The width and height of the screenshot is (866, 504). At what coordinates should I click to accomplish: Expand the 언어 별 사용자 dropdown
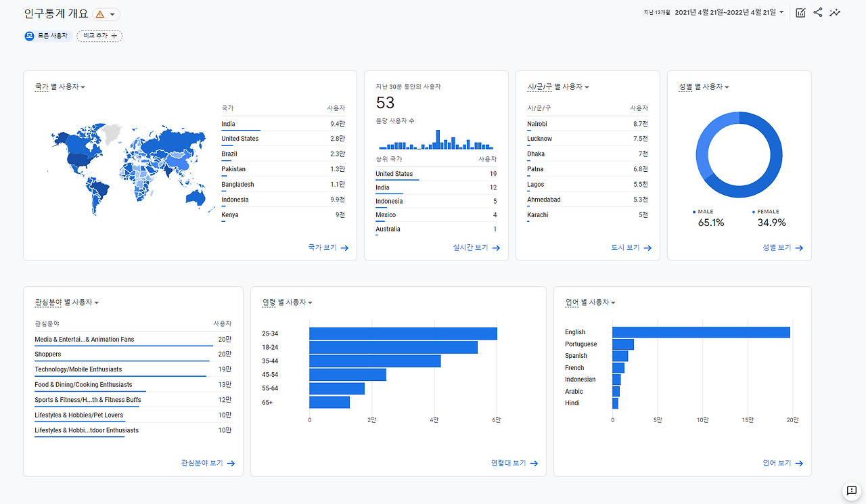(590, 302)
